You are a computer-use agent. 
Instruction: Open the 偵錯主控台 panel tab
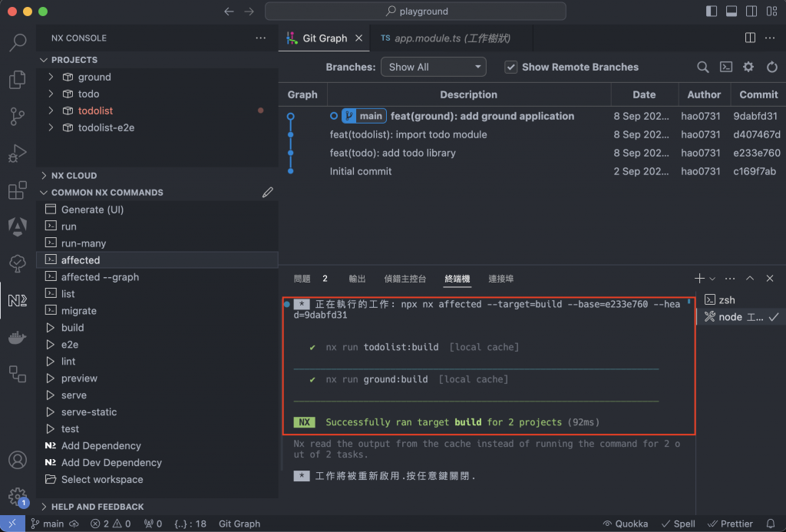(x=405, y=279)
